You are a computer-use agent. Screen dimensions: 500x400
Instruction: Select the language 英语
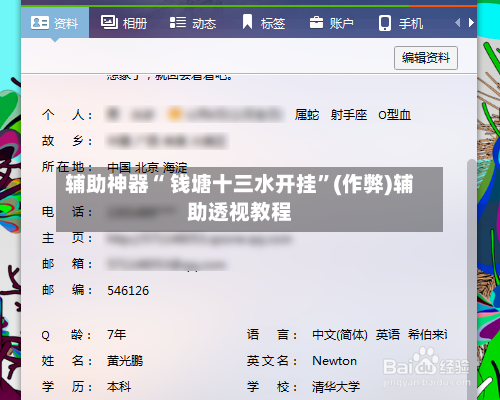point(388,335)
